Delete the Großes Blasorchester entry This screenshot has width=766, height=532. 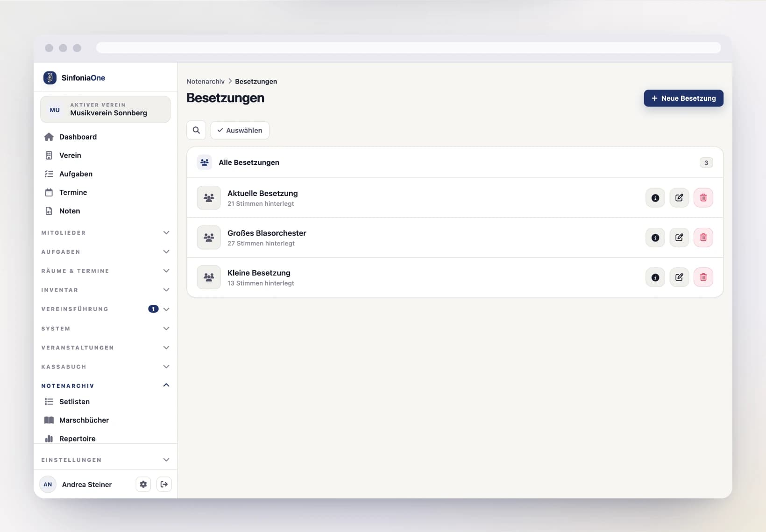pyautogui.click(x=703, y=238)
